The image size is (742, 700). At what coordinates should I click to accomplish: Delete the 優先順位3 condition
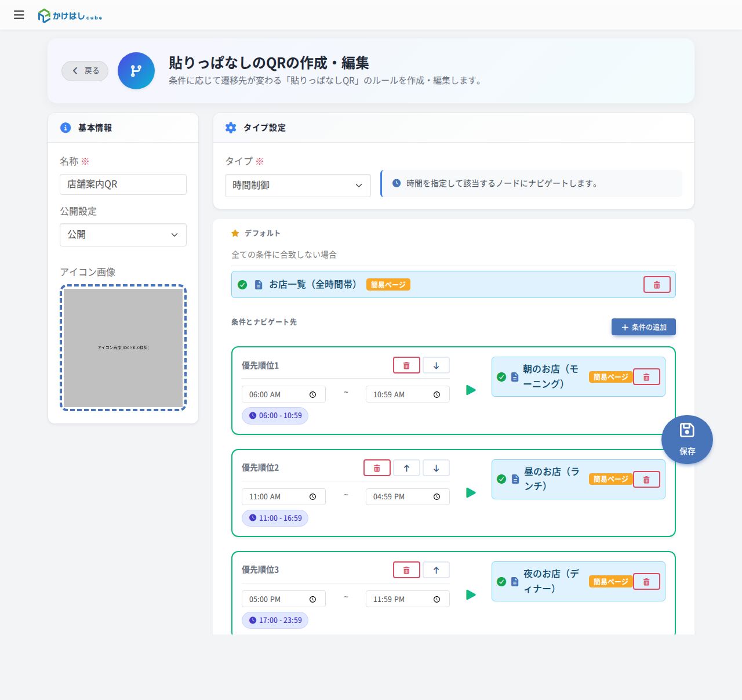(406, 570)
